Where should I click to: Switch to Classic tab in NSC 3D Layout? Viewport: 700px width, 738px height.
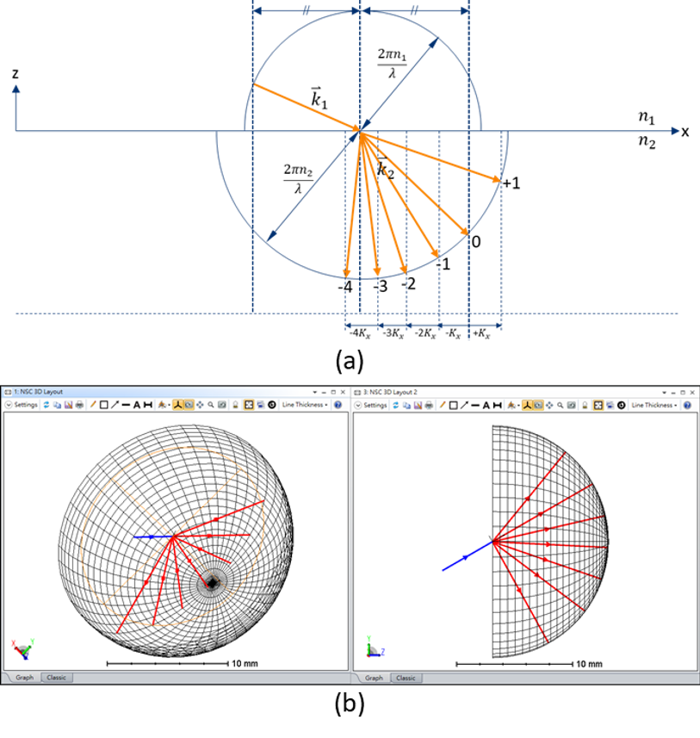point(56,678)
